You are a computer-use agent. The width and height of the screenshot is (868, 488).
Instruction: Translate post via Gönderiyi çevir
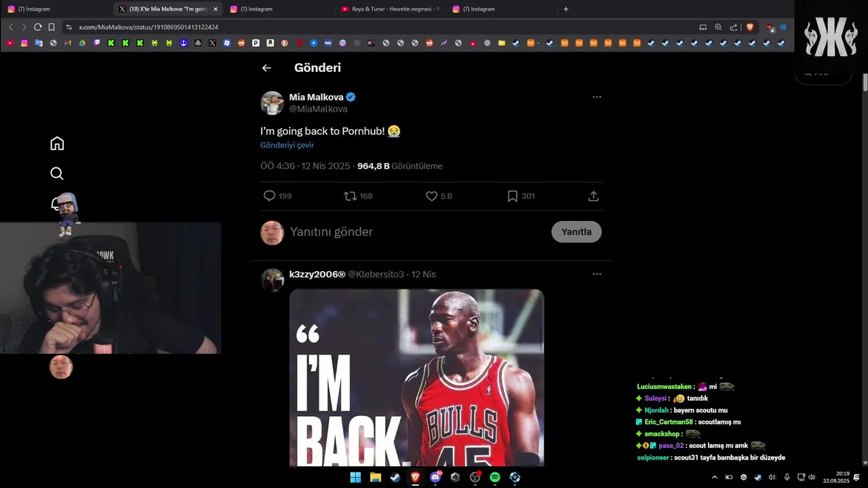click(287, 145)
